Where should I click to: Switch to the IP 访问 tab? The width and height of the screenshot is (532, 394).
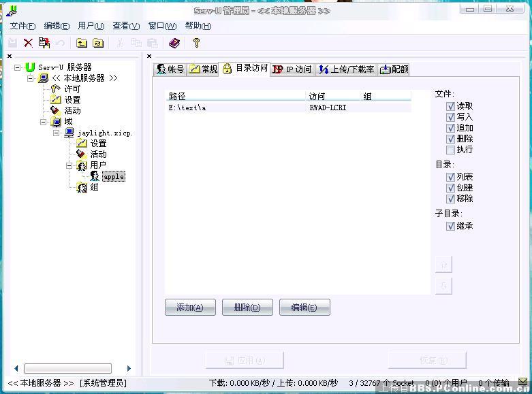tap(292, 69)
